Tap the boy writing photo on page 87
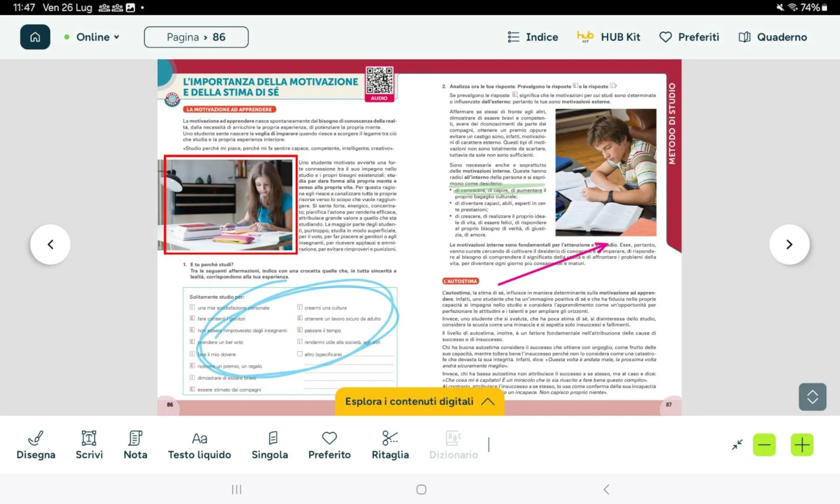The height and width of the screenshot is (504, 840). coord(606,172)
